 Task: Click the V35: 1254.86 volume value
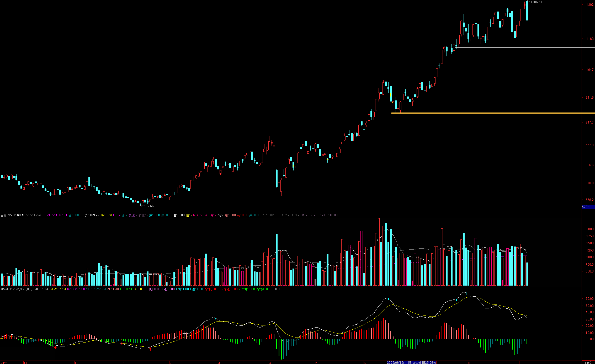point(36,215)
